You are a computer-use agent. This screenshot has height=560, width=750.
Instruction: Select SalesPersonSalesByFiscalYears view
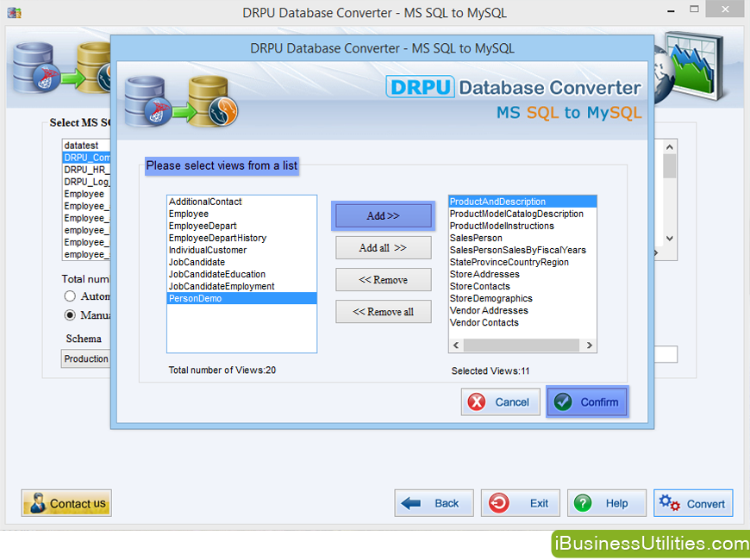522,250
